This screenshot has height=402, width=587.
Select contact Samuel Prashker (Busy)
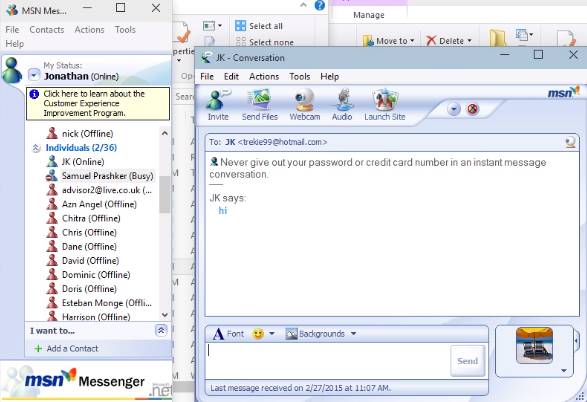tap(100, 176)
